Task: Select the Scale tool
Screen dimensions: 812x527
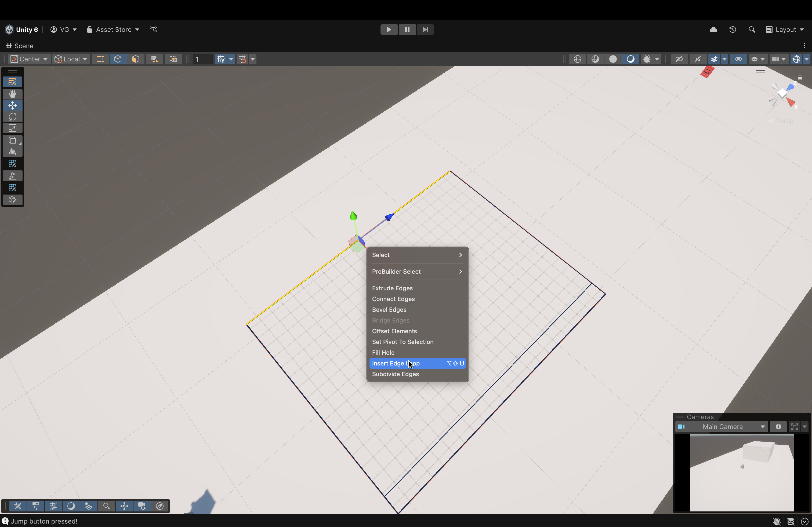Action: coord(12,129)
